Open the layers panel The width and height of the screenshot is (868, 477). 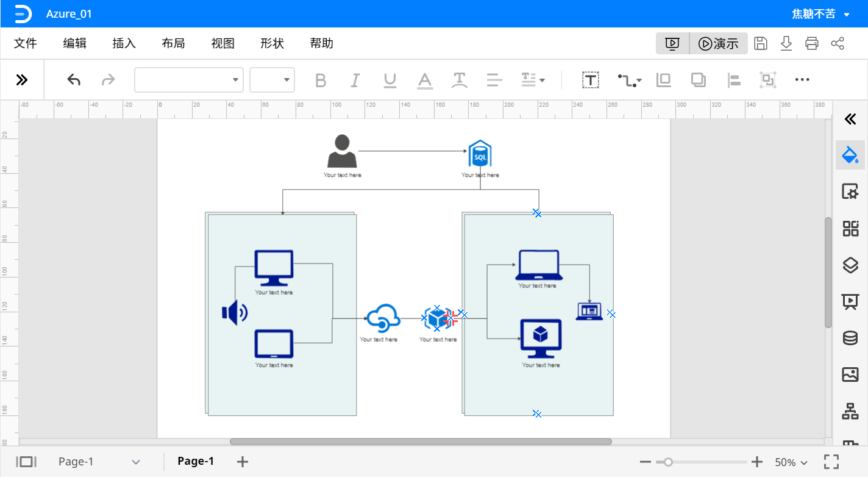850,265
